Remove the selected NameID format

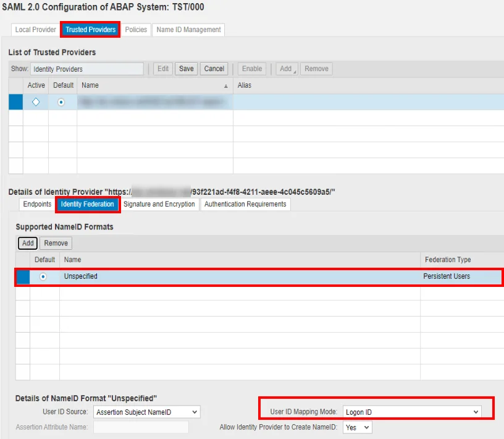(x=56, y=243)
